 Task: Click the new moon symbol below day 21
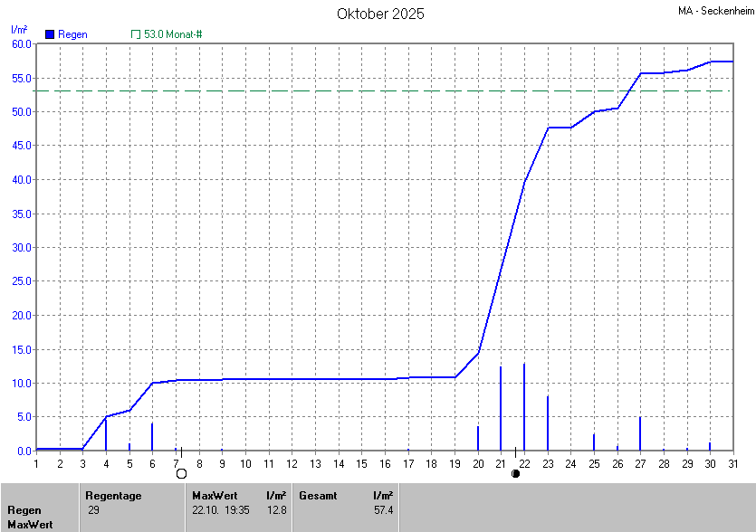click(516, 473)
